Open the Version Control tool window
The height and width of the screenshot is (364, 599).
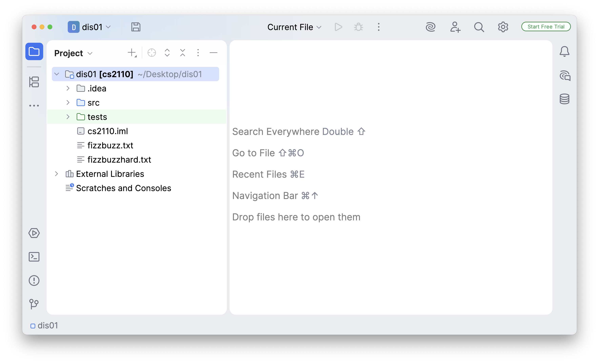coord(34,304)
